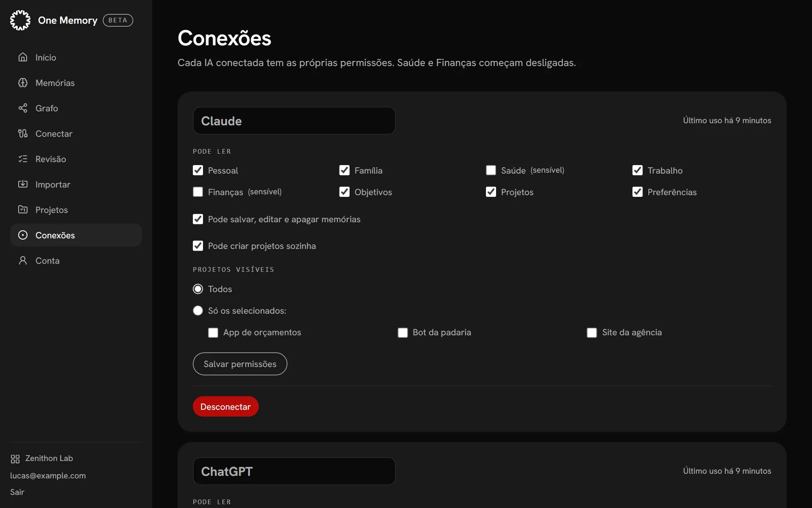Open Memórias via its brain icon
The height and width of the screenshot is (508, 812).
[23, 83]
